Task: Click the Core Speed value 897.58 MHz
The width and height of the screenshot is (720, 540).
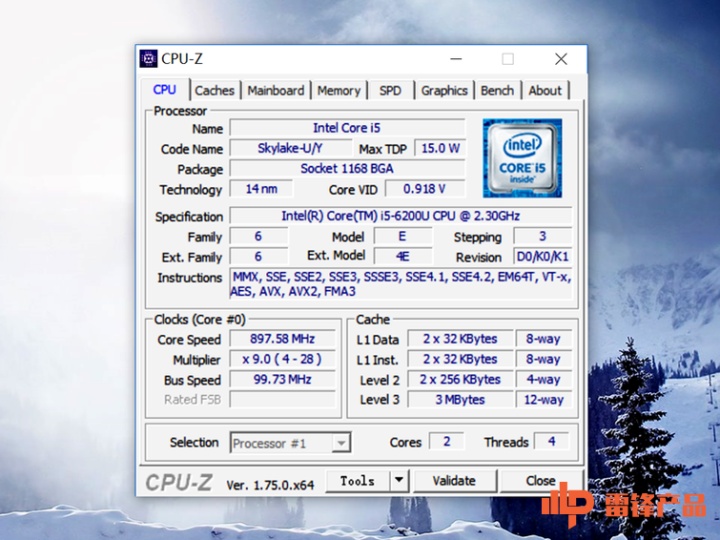Action: coord(282,339)
